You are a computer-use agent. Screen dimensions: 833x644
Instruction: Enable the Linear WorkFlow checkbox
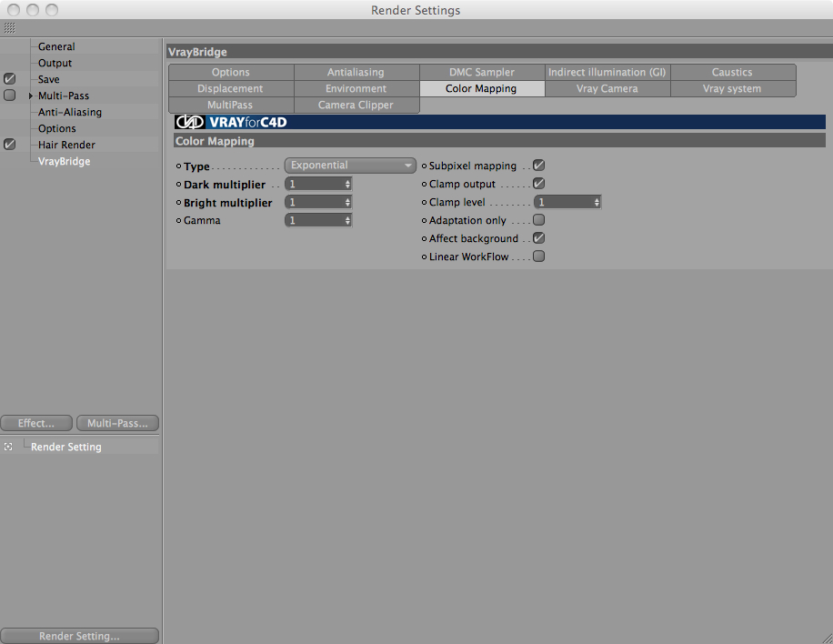[x=538, y=257]
